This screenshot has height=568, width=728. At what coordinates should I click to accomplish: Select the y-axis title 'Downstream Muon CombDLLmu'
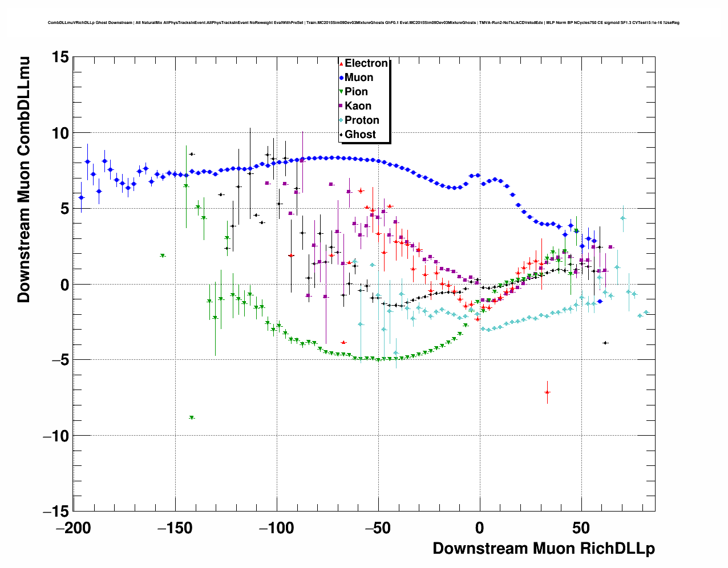[x=24, y=179]
